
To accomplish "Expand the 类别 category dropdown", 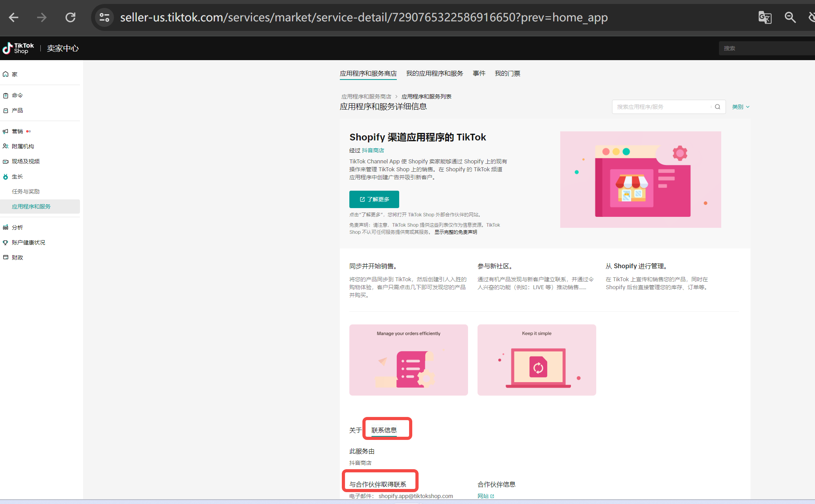I will 740,107.
